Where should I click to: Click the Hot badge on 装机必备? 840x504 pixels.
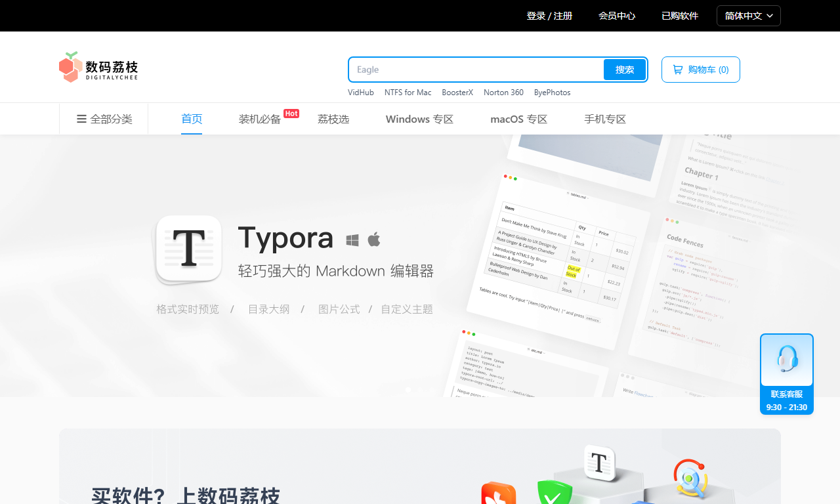[x=291, y=114]
